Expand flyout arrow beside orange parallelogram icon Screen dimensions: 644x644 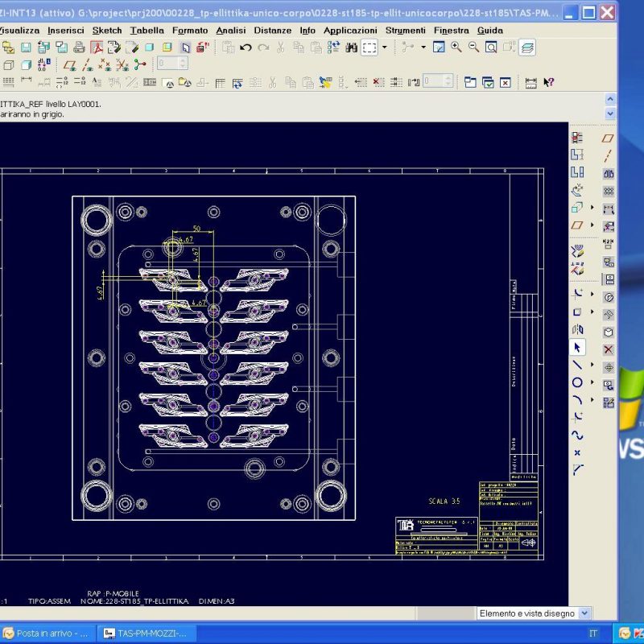pos(592,225)
